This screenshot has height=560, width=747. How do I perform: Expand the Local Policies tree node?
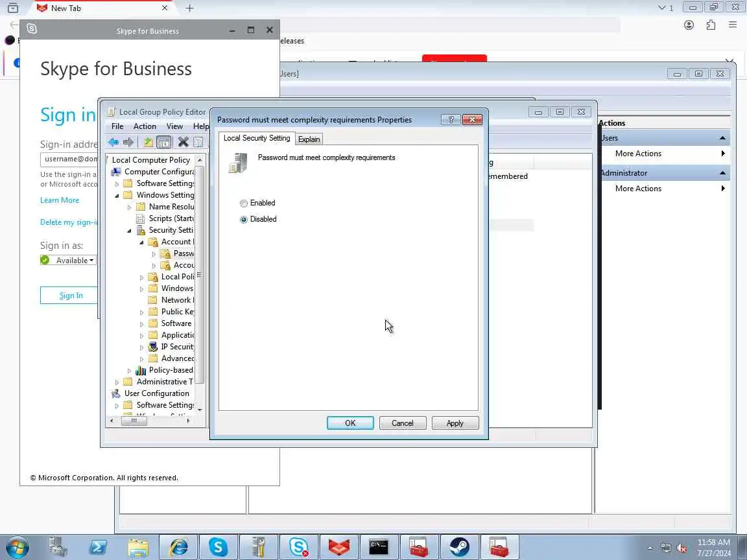point(141,277)
